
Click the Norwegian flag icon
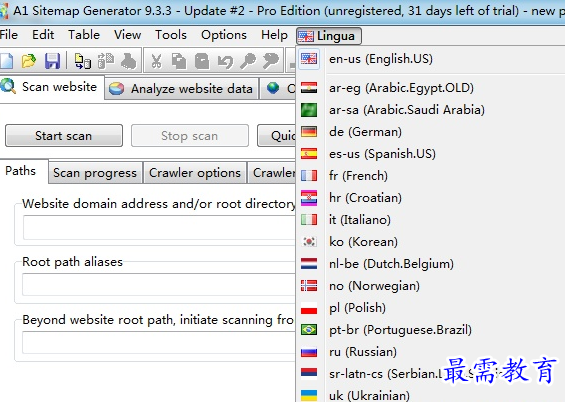[x=309, y=286]
